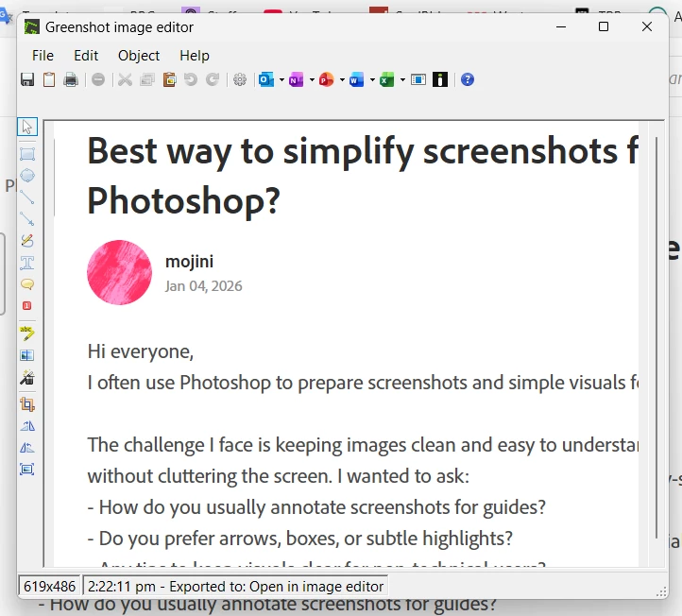The height and width of the screenshot is (616, 682).
Task: Expand the PowerPoint export dropdown arrow
Action: (342, 80)
